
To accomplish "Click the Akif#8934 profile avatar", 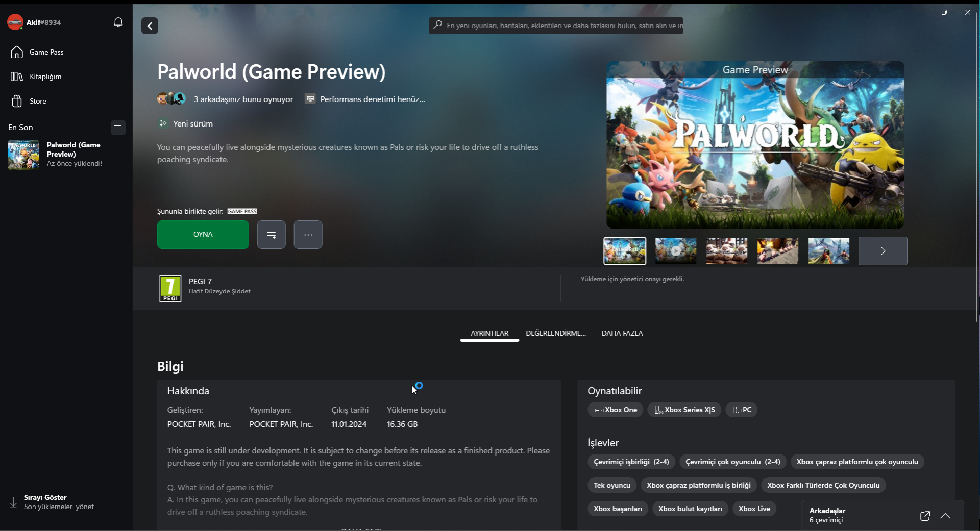I will pos(15,22).
